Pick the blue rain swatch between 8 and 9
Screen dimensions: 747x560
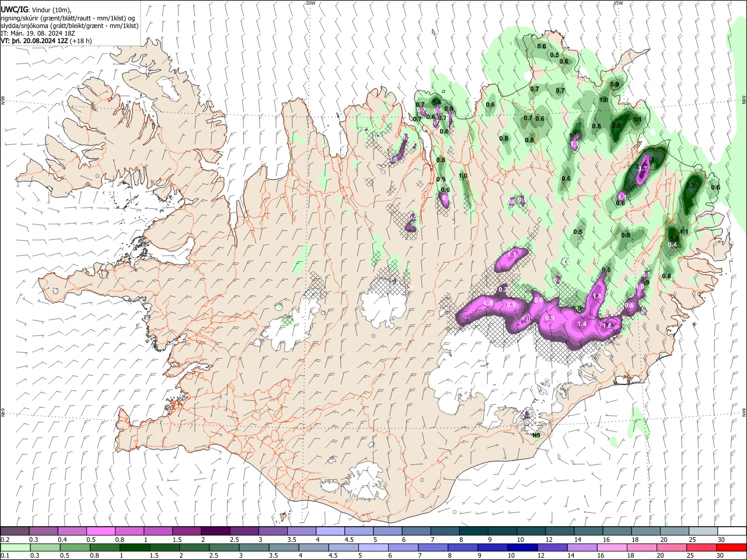(x=462, y=548)
